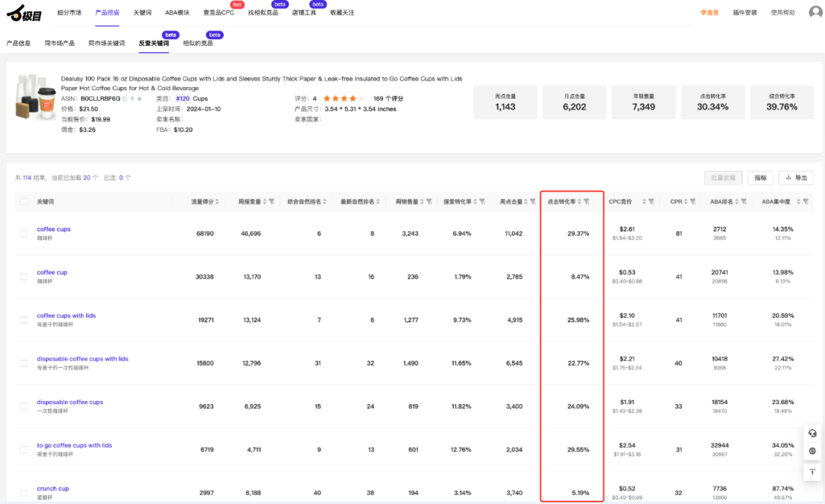Check the select-all checkbox in table header

coord(24,202)
